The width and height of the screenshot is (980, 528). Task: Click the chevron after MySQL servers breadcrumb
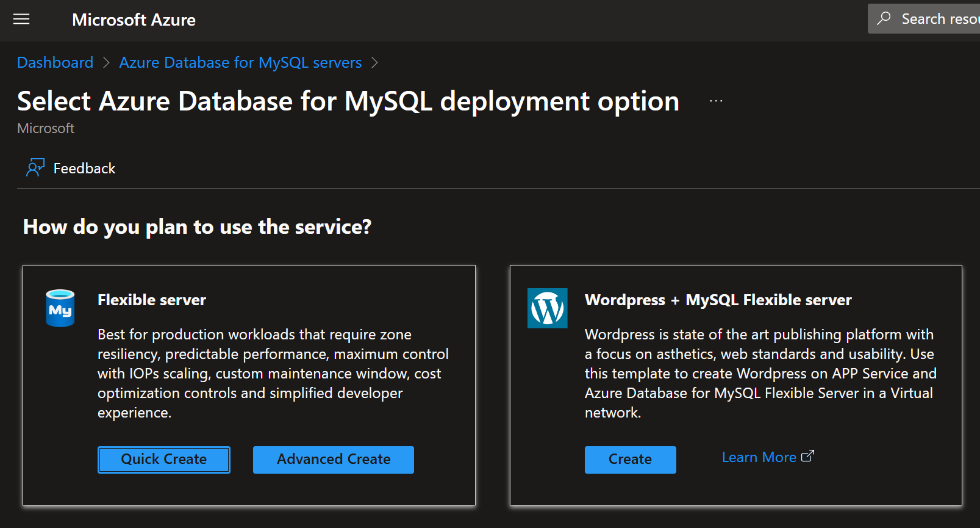click(x=374, y=63)
